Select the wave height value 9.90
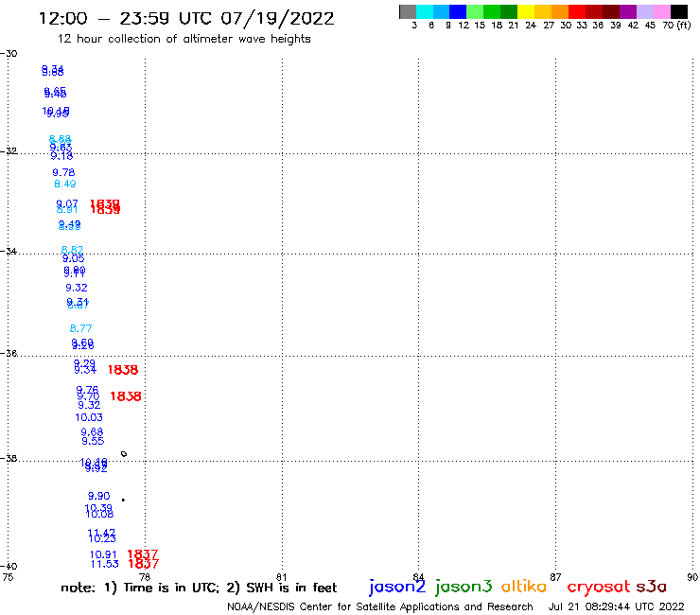The height and width of the screenshot is (615, 700). 98,496
